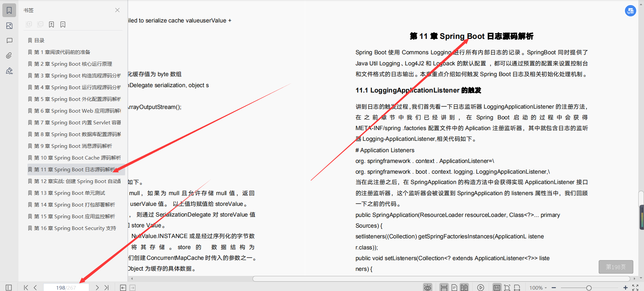This screenshot has height=291, width=644.
Task: Click the horizontal scrollbar thumb
Action: 441,279
